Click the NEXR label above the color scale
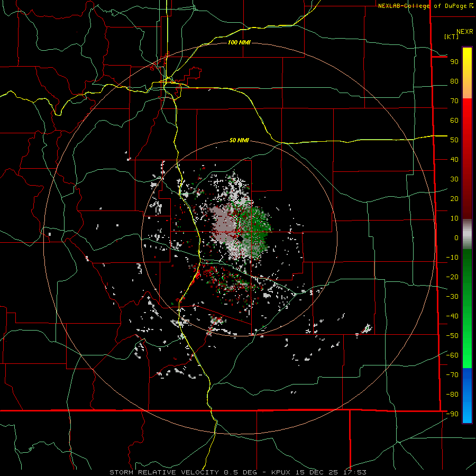Screen dimensions: 476x476 [465, 32]
